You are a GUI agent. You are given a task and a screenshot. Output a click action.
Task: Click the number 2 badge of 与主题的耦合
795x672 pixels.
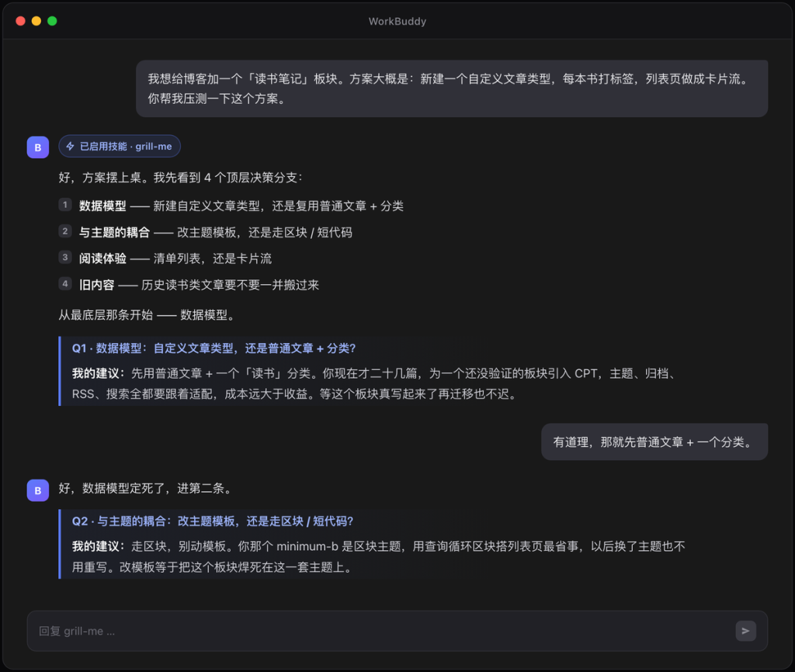(65, 231)
